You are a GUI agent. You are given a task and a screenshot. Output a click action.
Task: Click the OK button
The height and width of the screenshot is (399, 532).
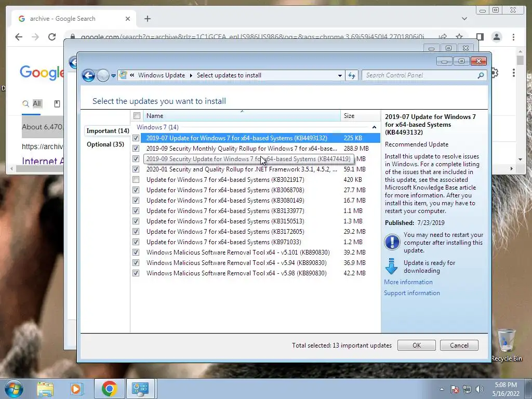pyautogui.click(x=417, y=345)
